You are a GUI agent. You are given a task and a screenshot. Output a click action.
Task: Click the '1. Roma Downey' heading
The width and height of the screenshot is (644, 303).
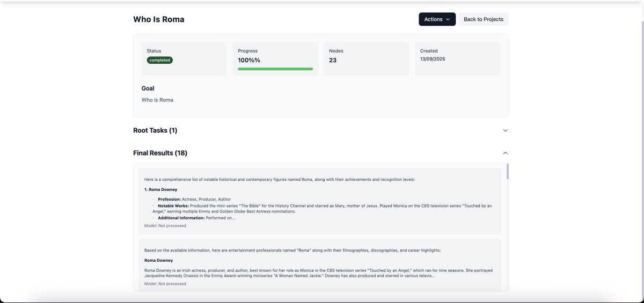tap(160, 189)
